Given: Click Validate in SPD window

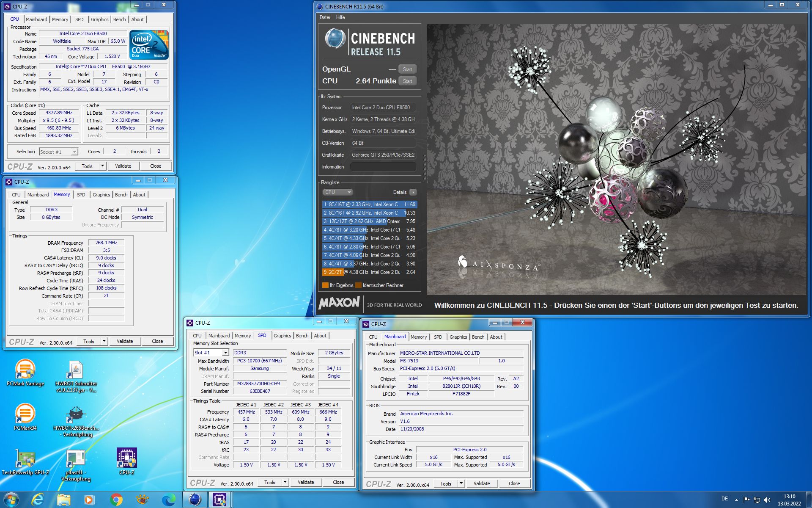Looking at the screenshot, I should coord(306,482).
